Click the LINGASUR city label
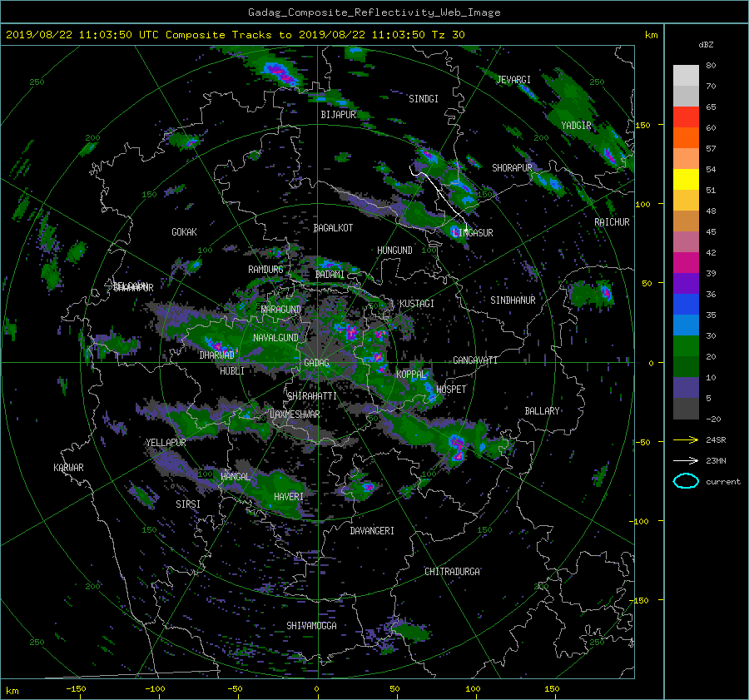Screen dimensions: 749x700 click(x=473, y=233)
